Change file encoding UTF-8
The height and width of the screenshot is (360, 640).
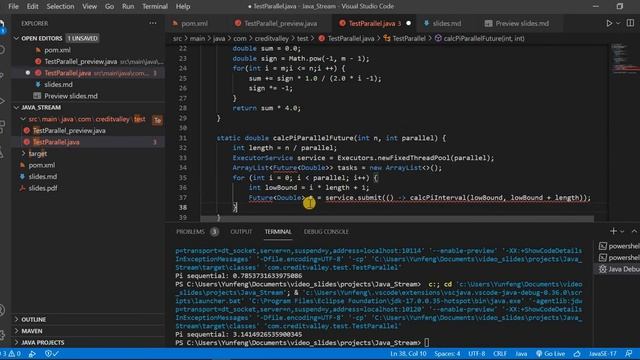(x=477, y=354)
